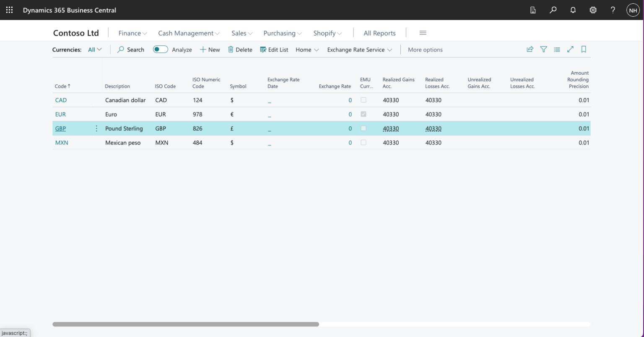The width and height of the screenshot is (644, 337).
Task: Expand the Exchange Rate Service dropdown
Action: click(x=359, y=49)
